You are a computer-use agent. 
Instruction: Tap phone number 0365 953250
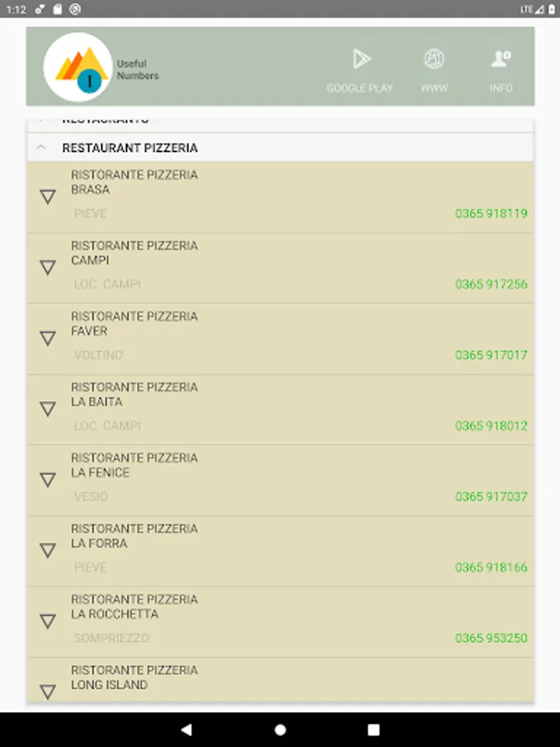click(491, 638)
